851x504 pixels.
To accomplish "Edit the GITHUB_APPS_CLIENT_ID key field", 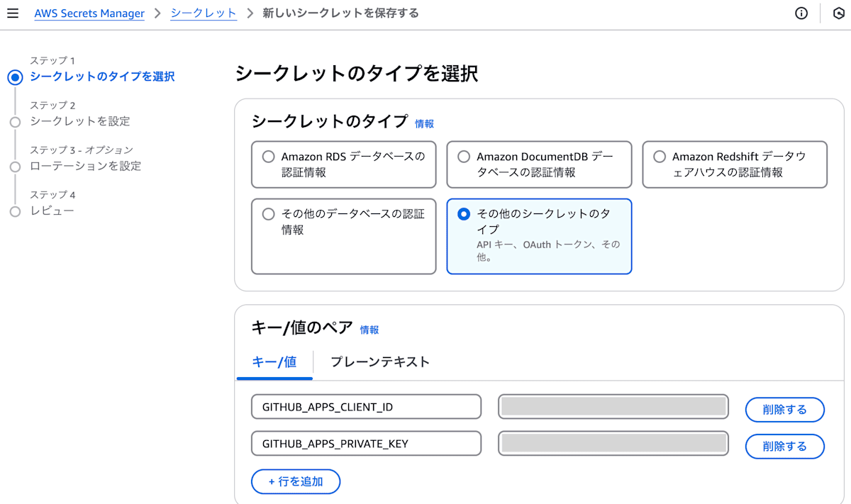I will pos(366,407).
